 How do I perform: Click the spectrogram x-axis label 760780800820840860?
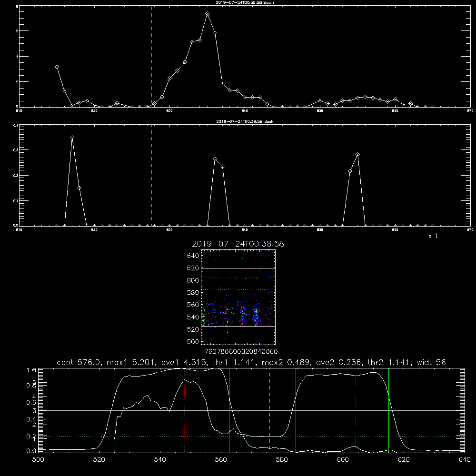241,352
